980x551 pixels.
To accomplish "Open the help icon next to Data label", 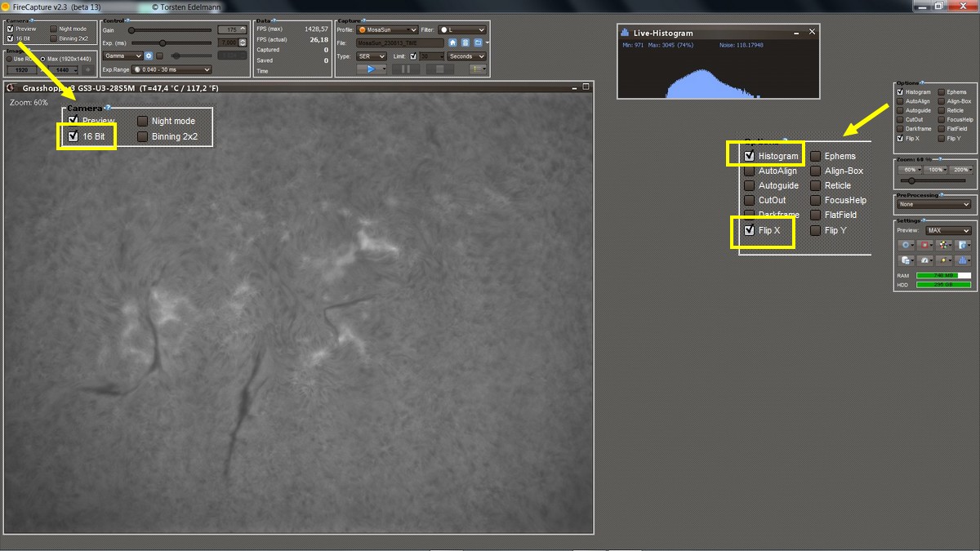I will 274,20.
